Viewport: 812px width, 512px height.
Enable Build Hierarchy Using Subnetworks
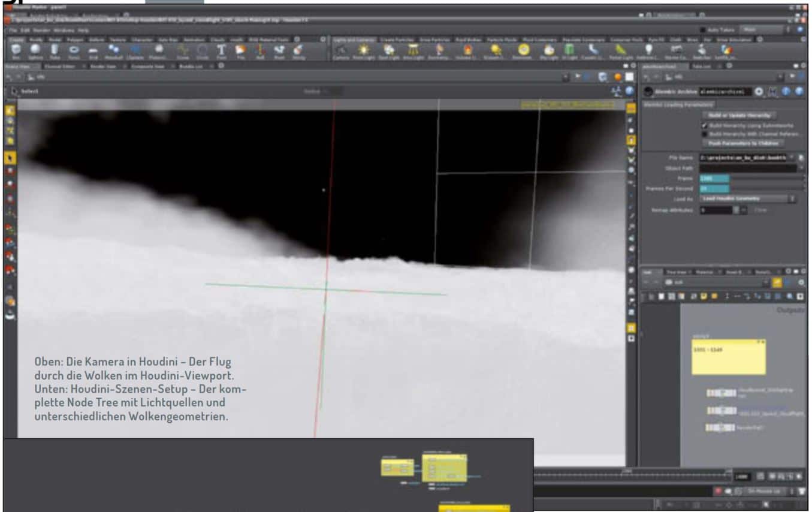704,126
